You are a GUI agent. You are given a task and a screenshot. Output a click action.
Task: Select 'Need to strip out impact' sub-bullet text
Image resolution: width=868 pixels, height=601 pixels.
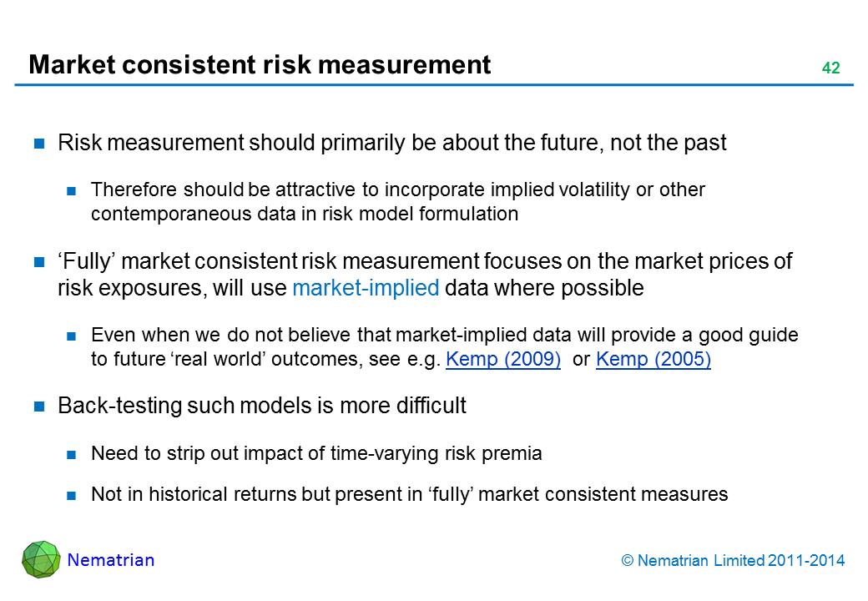click(x=316, y=453)
